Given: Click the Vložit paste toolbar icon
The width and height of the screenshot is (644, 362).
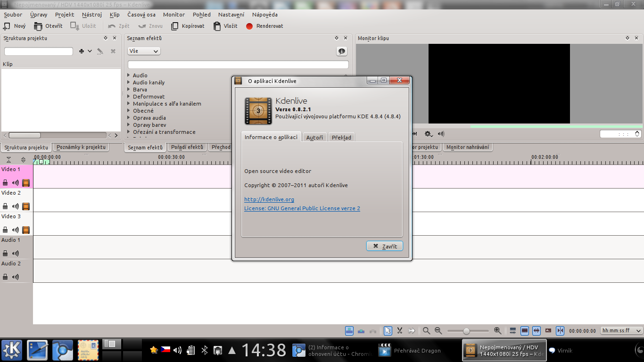Looking at the screenshot, I should click(217, 26).
